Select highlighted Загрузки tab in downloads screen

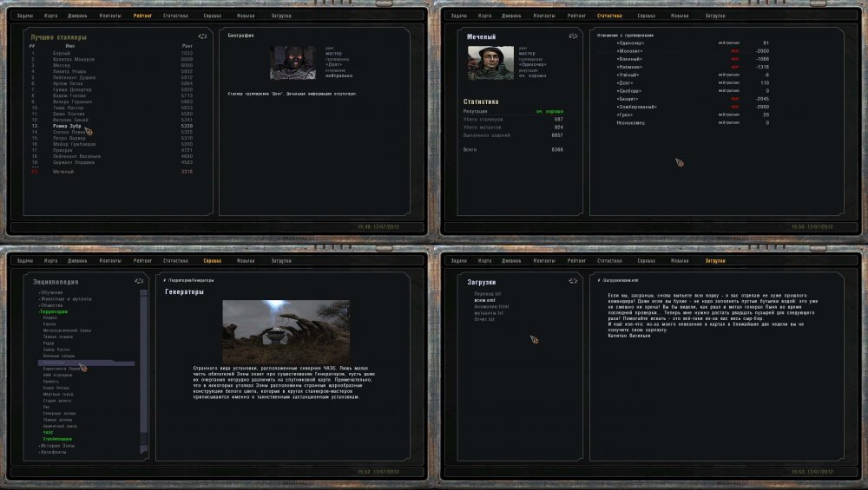(715, 260)
